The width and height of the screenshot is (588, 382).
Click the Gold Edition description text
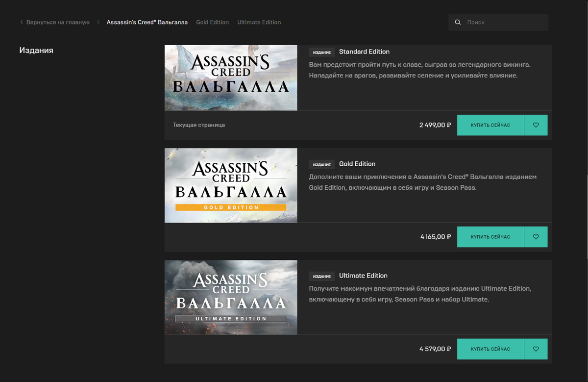(x=423, y=182)
